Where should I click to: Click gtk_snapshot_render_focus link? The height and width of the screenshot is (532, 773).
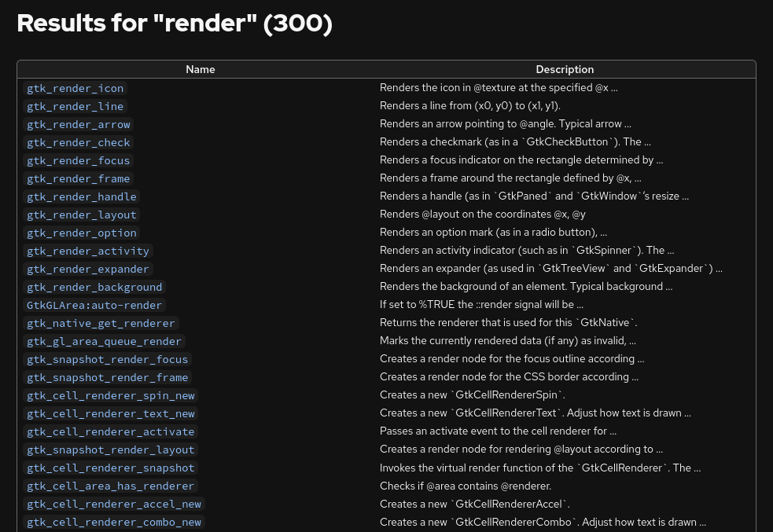click(108, 359)
